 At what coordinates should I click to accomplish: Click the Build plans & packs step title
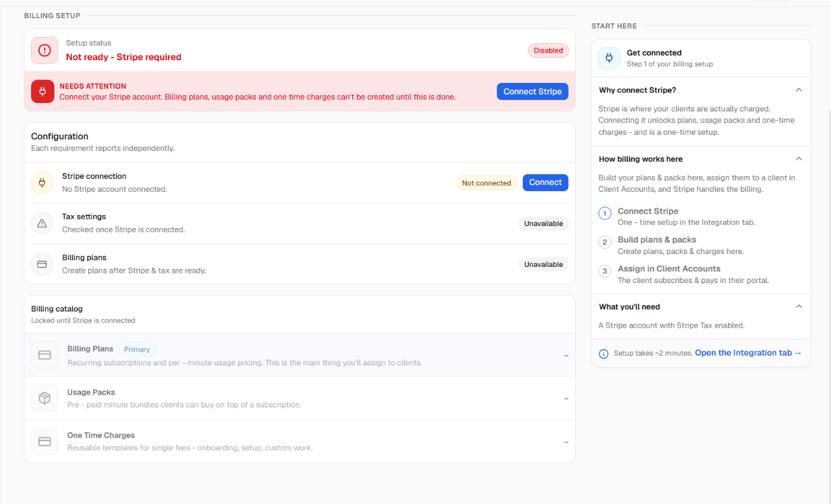(657, 240)
